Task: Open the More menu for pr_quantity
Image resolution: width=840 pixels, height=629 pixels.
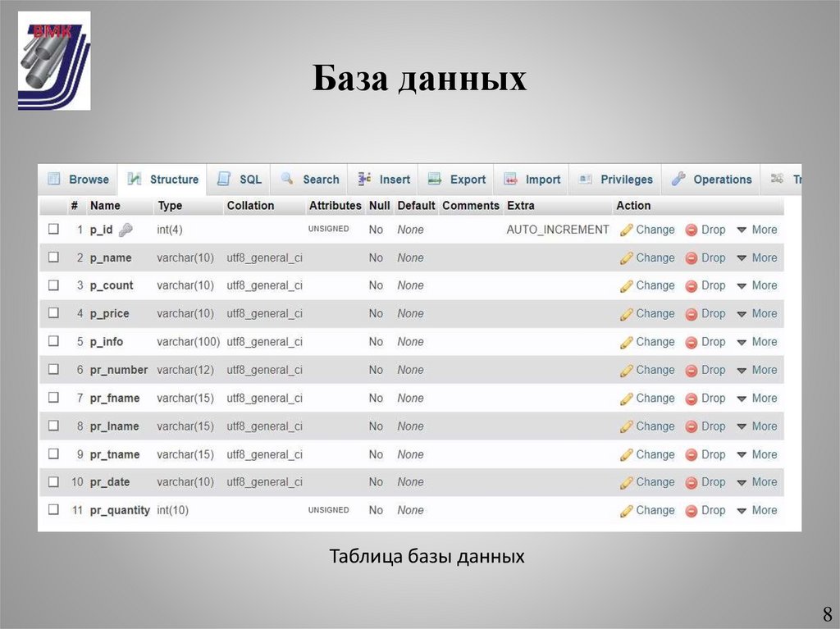Action: 763,510
